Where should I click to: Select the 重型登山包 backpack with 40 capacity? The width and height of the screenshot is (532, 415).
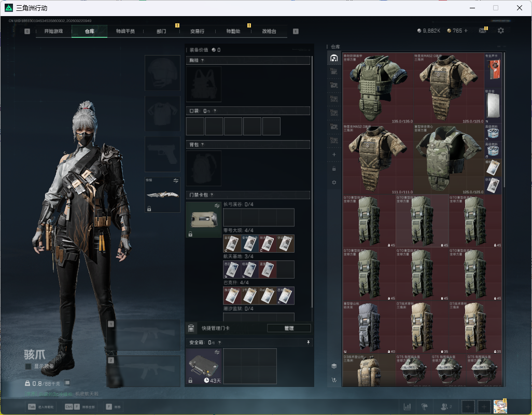click(369, 327)
